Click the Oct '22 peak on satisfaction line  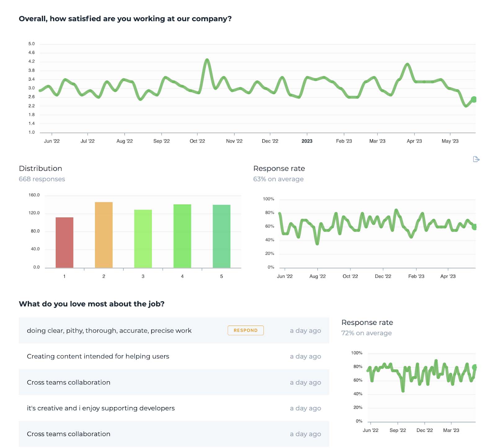pyautogui.click(x=207, y=60)
